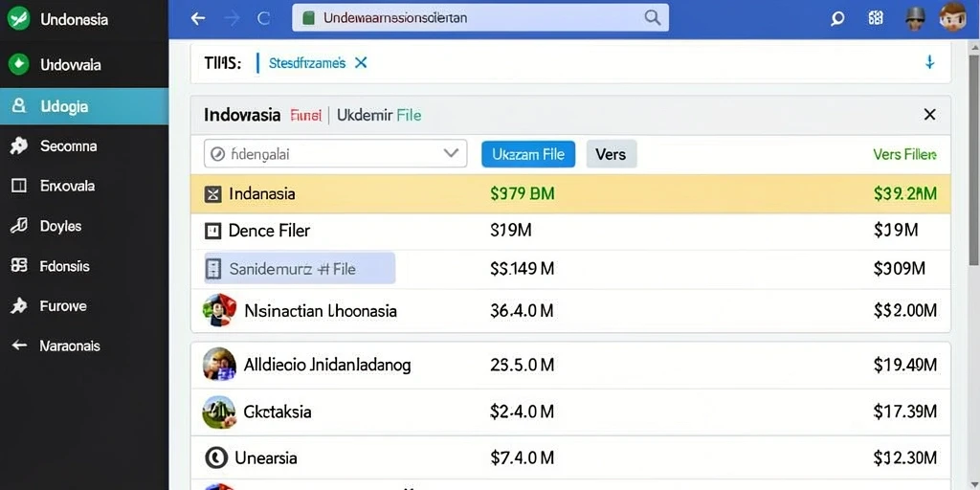
Task: Open the Gkctaksia row thumbnail
Action: pyautogui.click(x=219, y=412)
